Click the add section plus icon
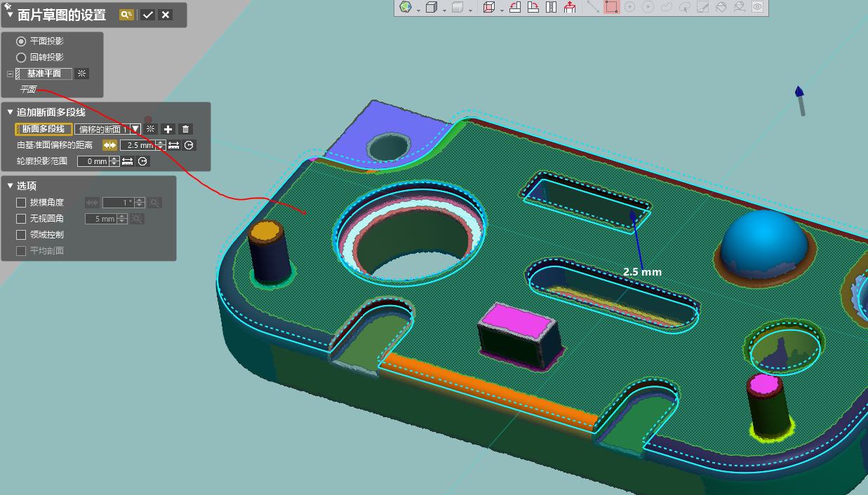 coord(168,129)
